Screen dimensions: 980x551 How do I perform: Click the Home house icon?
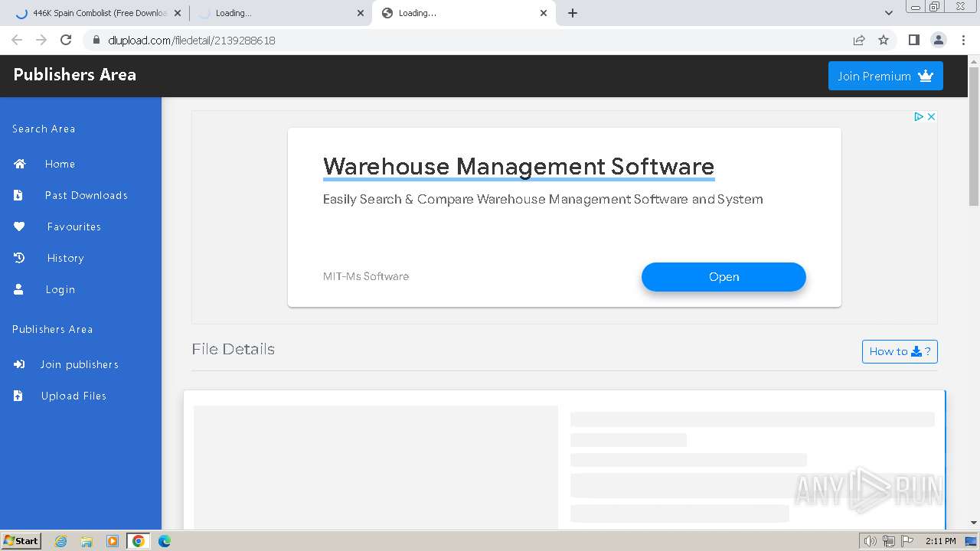point(19,164)
